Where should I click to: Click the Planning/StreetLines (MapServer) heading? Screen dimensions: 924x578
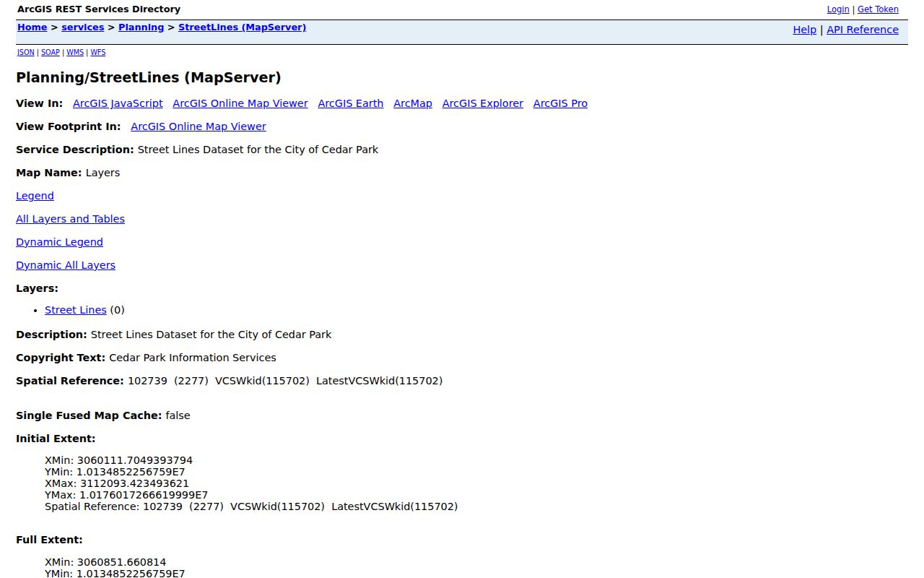click(x=149, y=77)
